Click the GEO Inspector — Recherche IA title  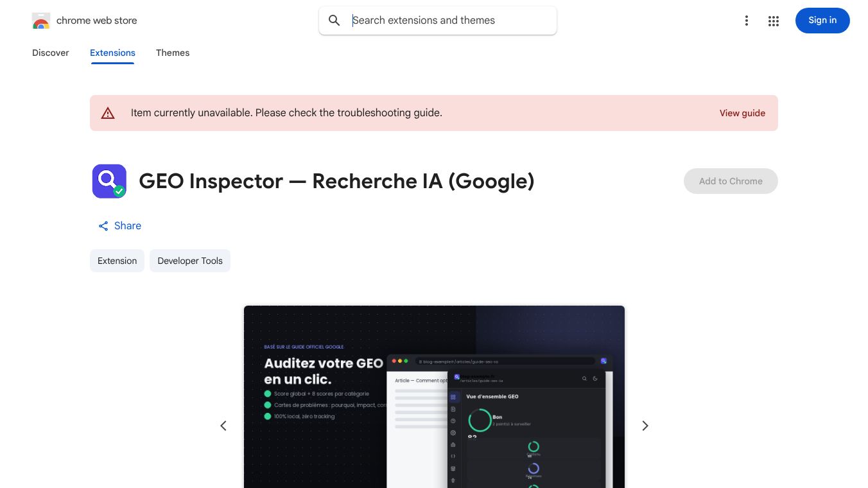336,181
